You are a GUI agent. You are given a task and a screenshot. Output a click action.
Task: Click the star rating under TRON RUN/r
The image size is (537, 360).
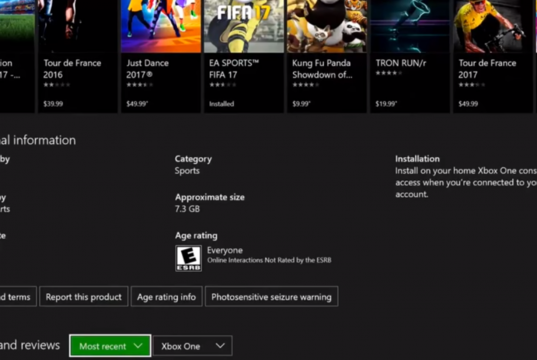(x=389, y=73)
